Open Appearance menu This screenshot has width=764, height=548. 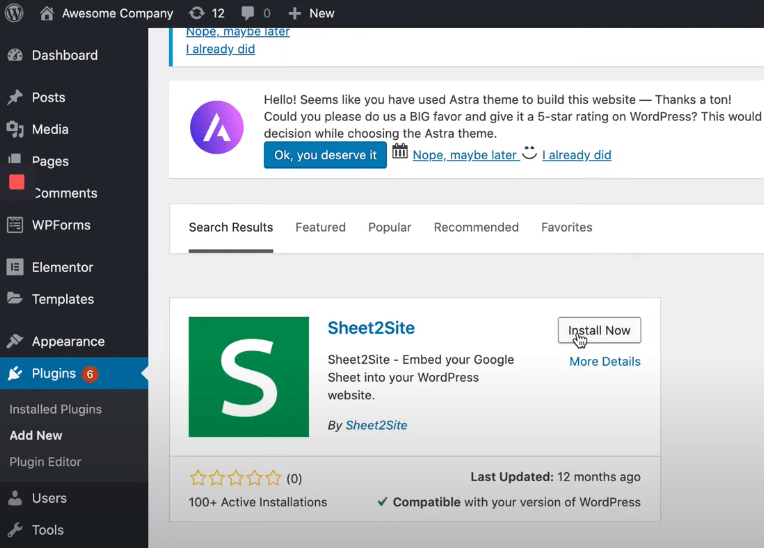[x=68, y=341]
